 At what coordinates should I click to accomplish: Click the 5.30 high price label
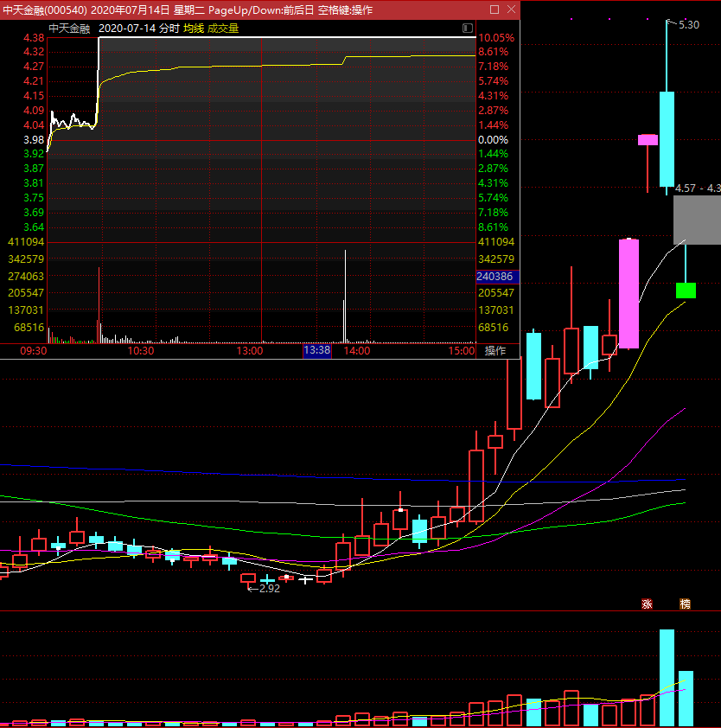tap(689, 24)
